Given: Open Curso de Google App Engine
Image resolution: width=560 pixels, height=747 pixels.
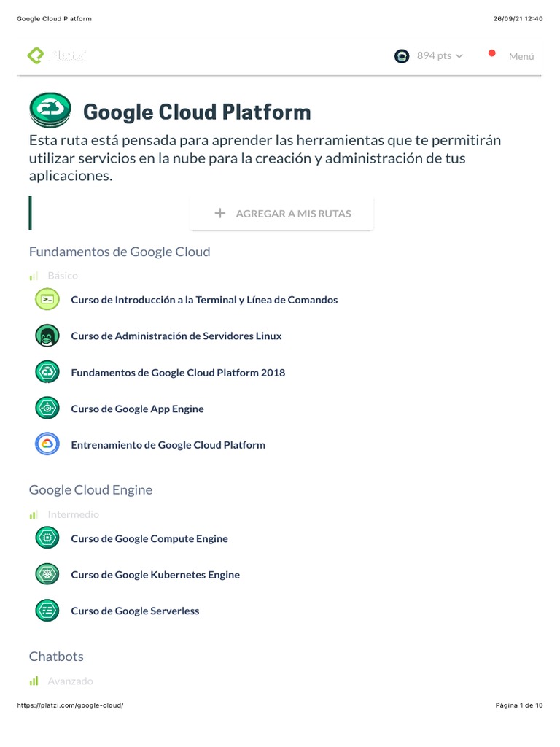Looking at the screenshot, I should click(x=137, y=409).
